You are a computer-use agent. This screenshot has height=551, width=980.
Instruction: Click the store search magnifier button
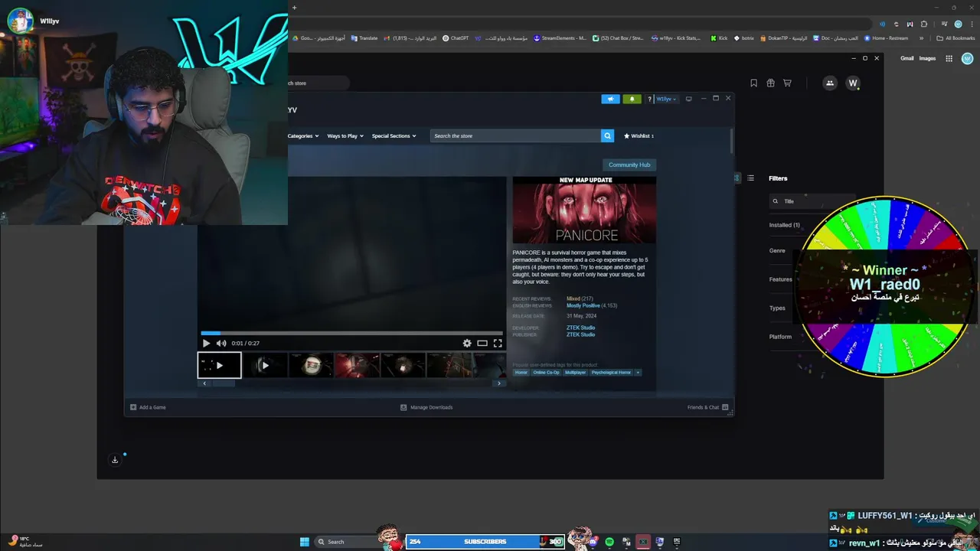tap(607, 135)
